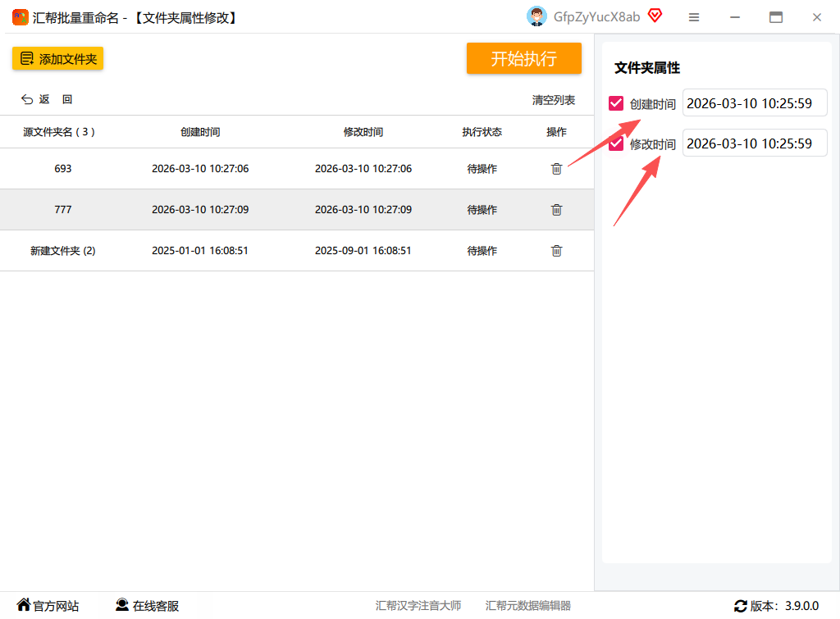Click the trash icon for folder 777

[557, 210]
